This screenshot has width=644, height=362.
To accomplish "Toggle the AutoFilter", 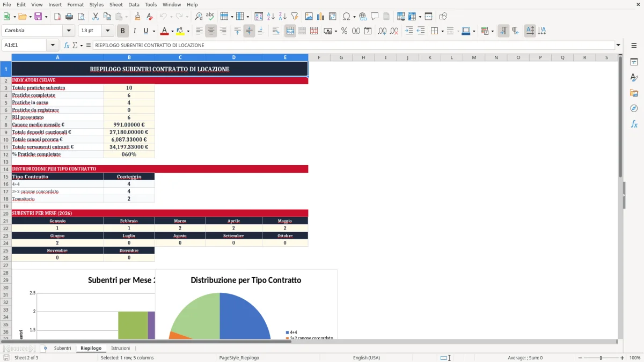I will 295,17.
